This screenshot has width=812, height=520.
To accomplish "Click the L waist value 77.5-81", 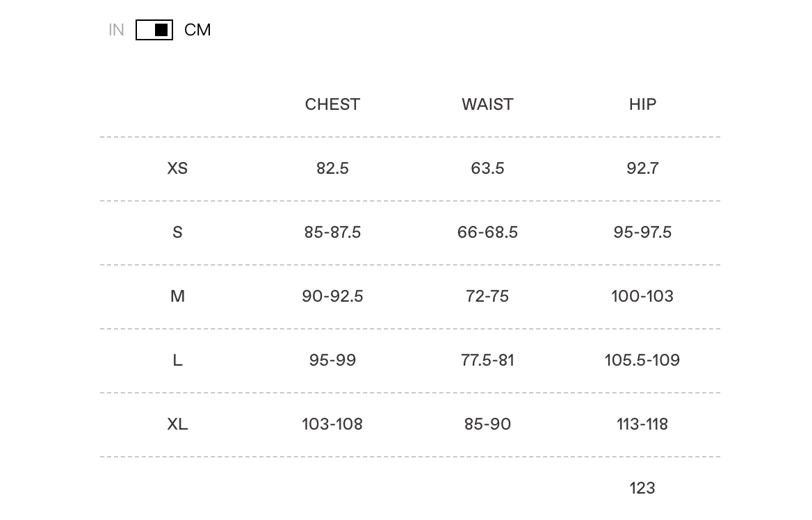I will click(x=487, y=360).
